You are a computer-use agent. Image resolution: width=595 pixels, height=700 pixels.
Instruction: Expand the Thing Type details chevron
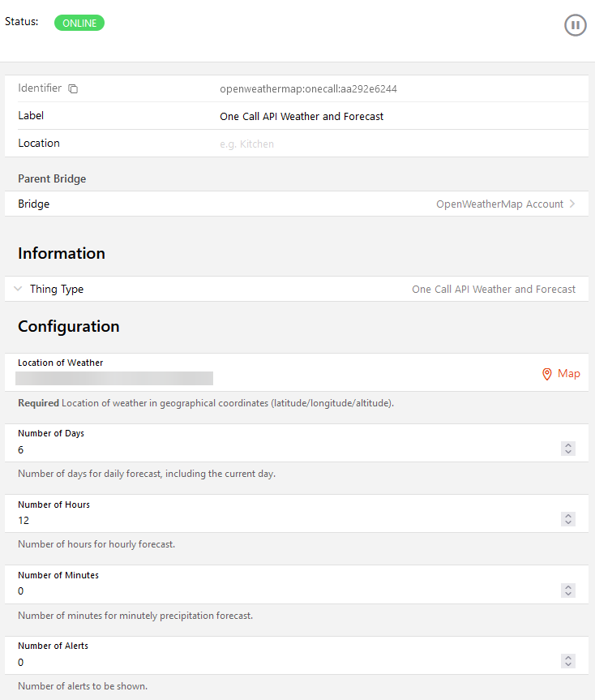[x=18, y=289]
